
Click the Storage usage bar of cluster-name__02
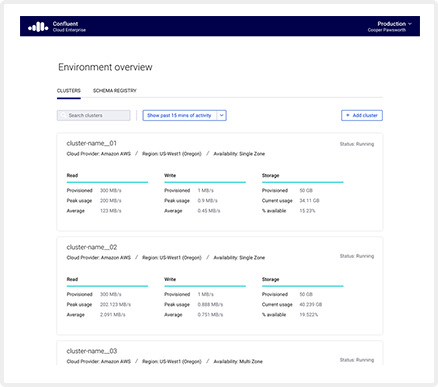[x=303, y=286]
